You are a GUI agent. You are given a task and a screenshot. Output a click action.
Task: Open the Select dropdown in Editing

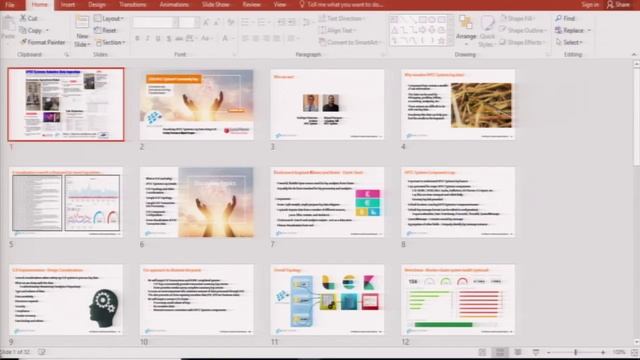pyautogui.click(x=569, y=42)
